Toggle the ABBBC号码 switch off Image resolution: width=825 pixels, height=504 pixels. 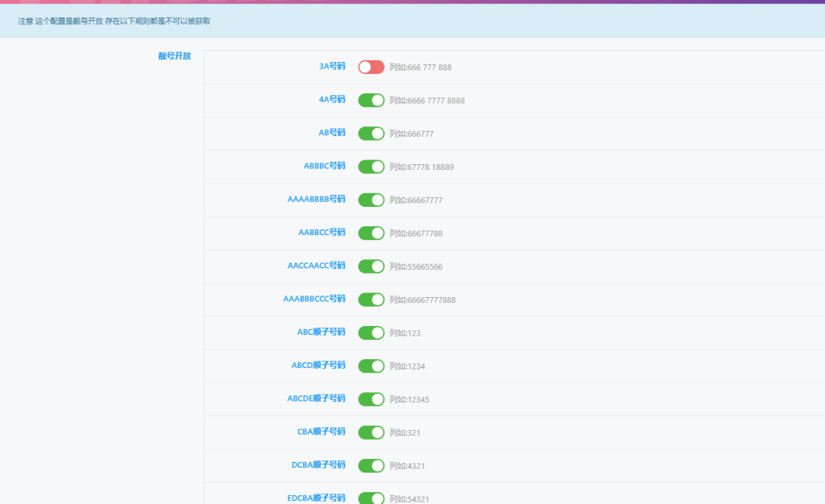coord(371,167)
